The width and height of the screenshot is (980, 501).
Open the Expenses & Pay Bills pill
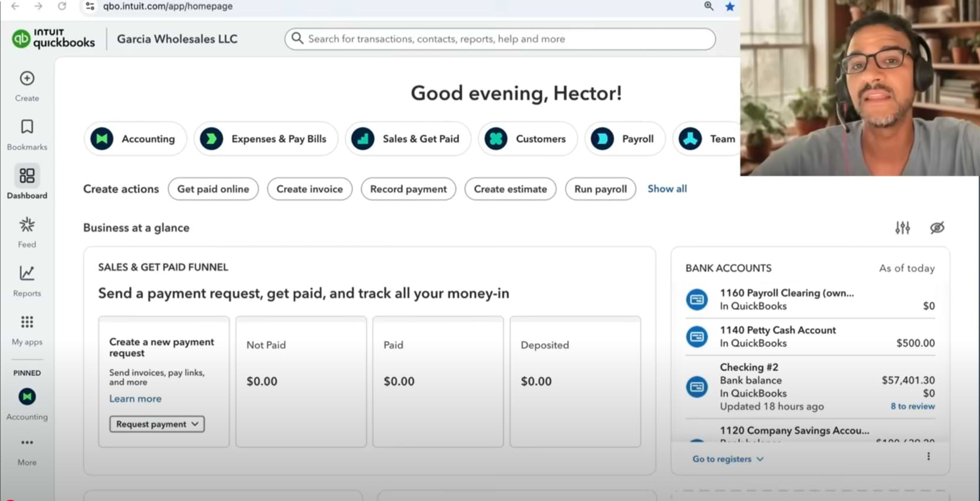(266, 139)
